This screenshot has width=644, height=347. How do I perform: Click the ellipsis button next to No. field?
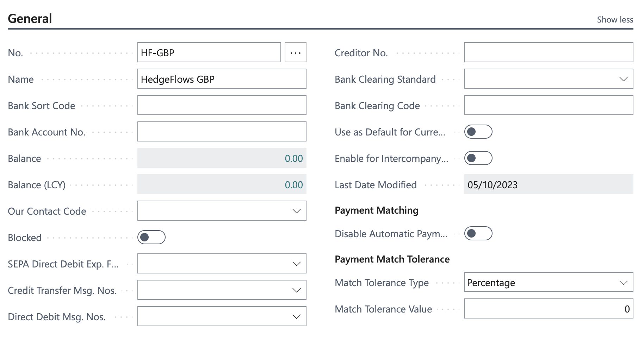[x=295, y=52]
